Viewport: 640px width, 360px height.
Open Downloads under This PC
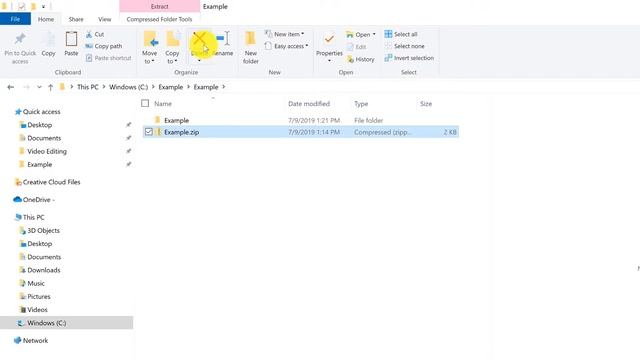tap(44, 270)
